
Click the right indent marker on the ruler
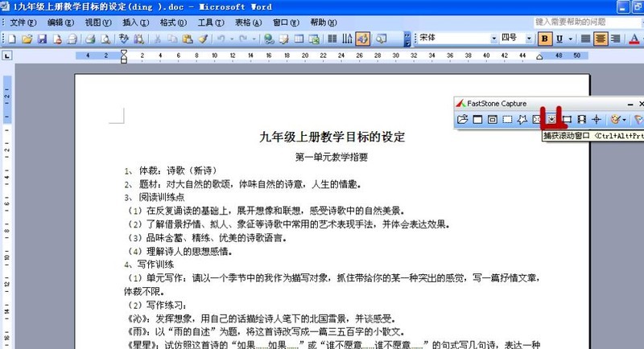[539, 57]
